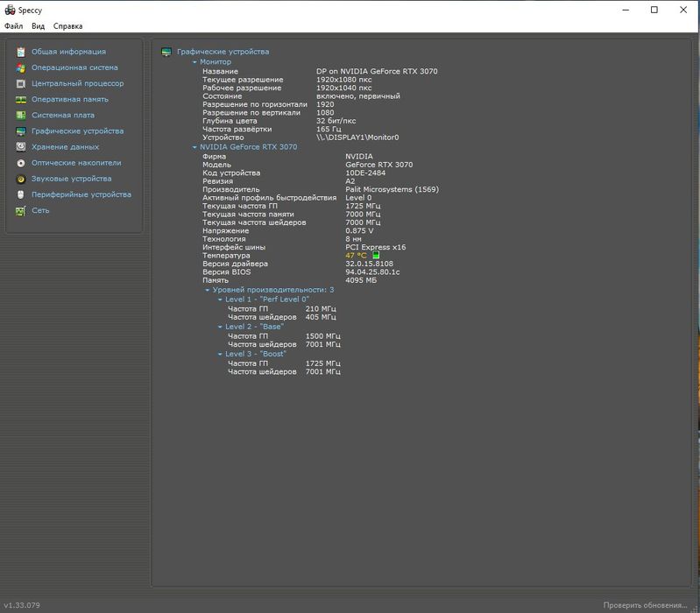Click the v1.33.079 version label

[x=22, y=605]
